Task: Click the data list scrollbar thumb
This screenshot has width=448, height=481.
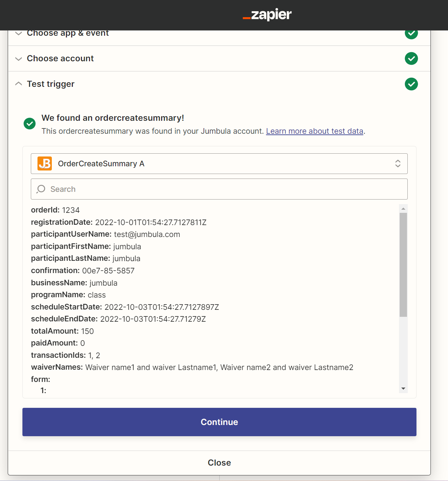Action: [403, 265]
